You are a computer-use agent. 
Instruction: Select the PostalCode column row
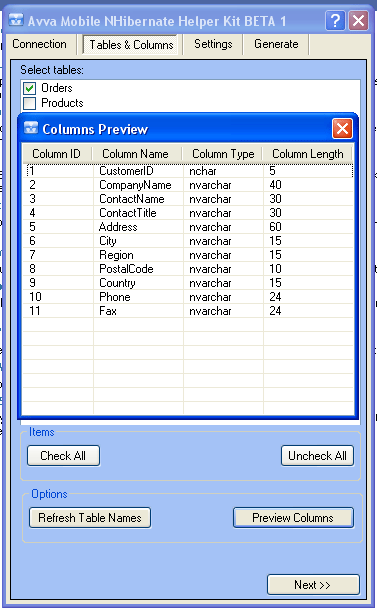(188, 269)
